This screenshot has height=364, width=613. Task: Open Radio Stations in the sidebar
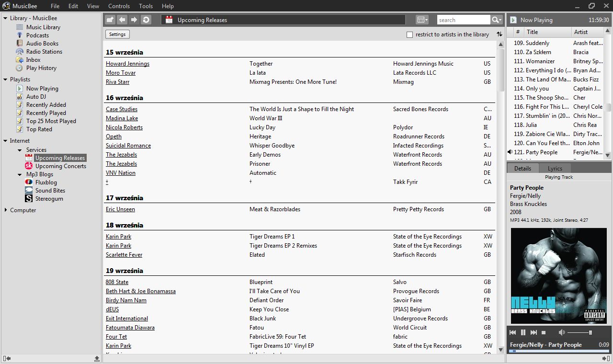click(44, 52)
